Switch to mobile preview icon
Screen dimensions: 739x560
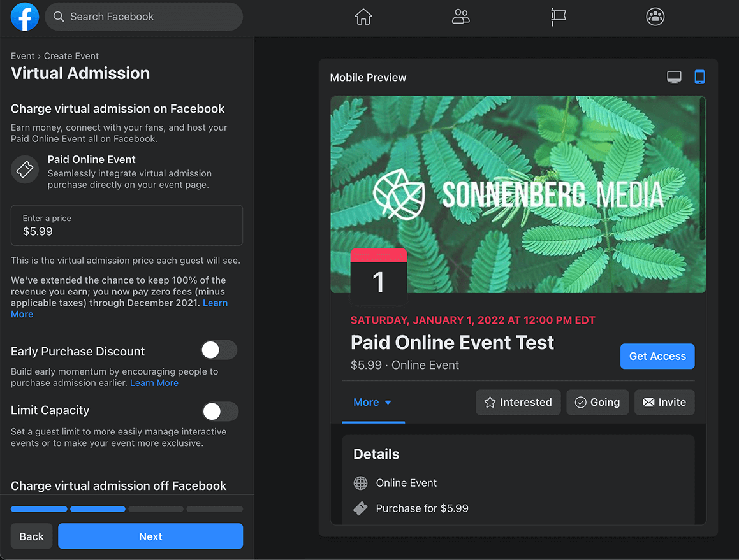699,77
